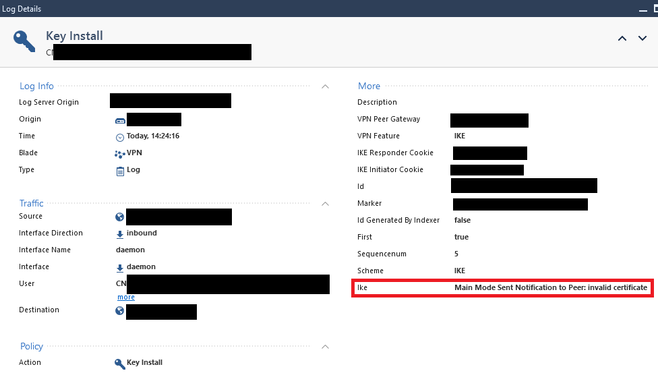Click the 'IKE Initiator Cookie' label
The height and width of the screenshot is (386, 658).
click(x=390, y=170)
